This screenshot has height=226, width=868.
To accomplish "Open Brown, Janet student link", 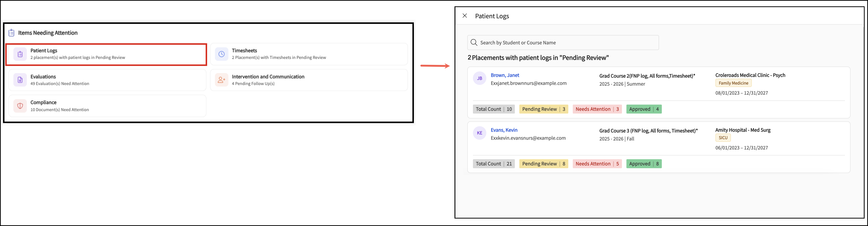I will [x=505, y=75].
